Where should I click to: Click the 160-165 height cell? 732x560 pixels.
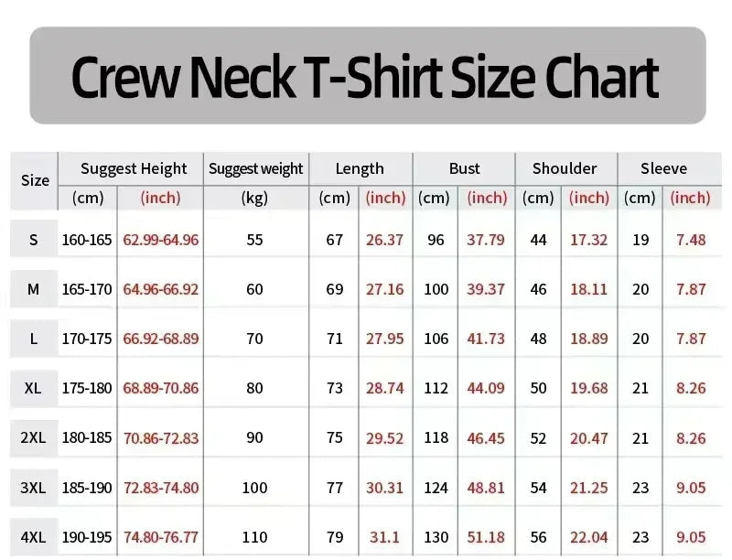point(87,240)
